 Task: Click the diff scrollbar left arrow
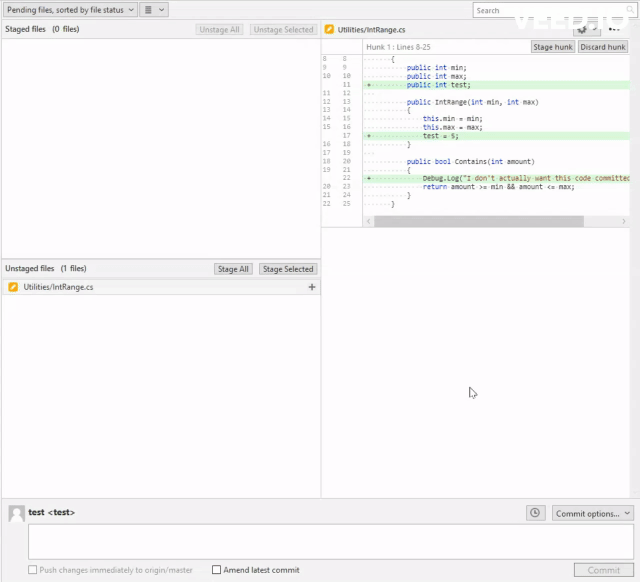click(369, 221)
